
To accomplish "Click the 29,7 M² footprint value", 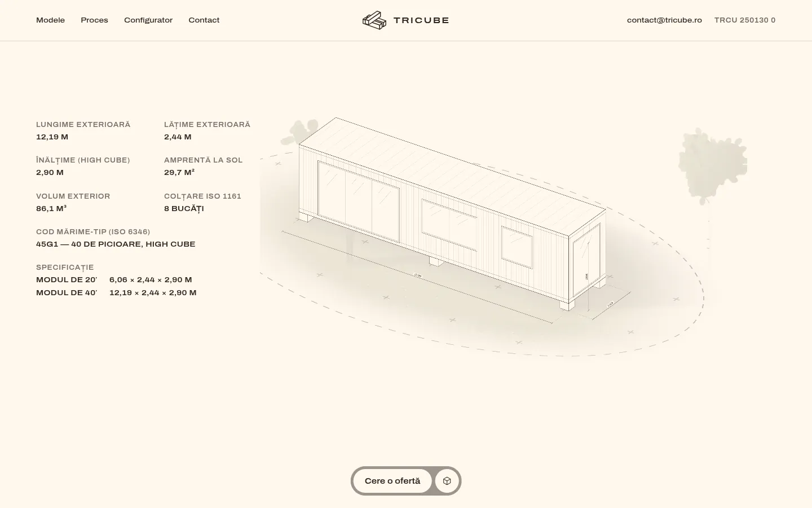I will 179,173.
